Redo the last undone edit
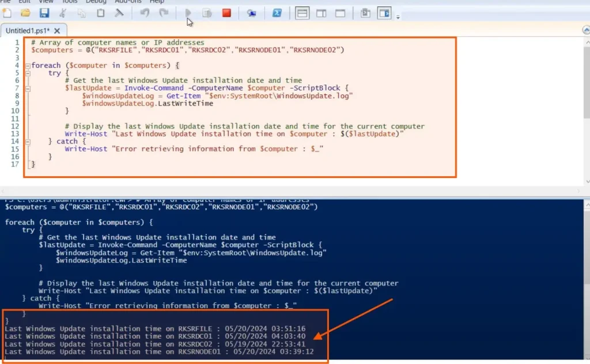The height and width of the screenshot is (364, 590). 164,13
